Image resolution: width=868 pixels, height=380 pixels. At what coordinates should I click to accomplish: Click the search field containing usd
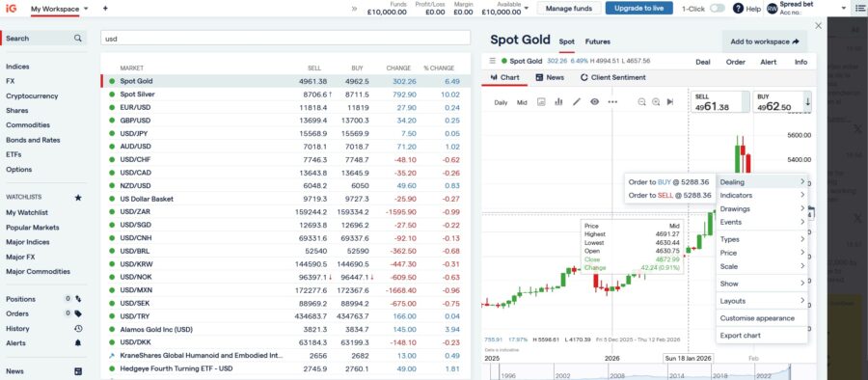(285, 39)
